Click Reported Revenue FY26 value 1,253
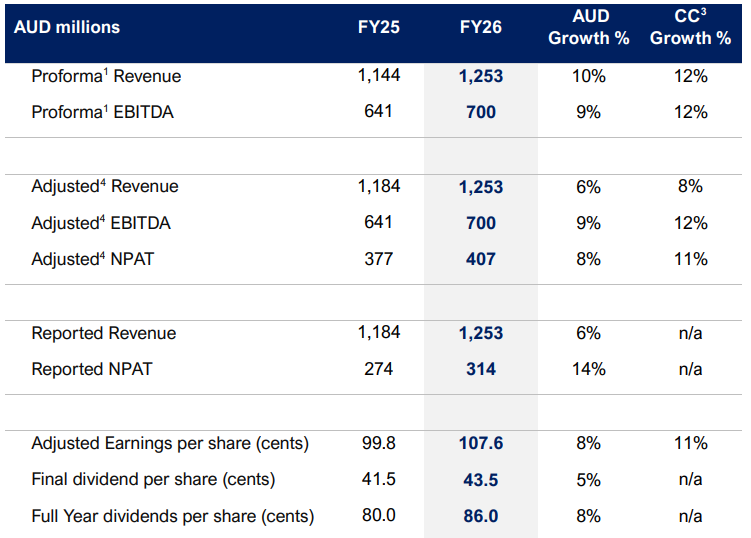Image resolution: width=751 pixels, height=538 pixels. coord(481,333)
